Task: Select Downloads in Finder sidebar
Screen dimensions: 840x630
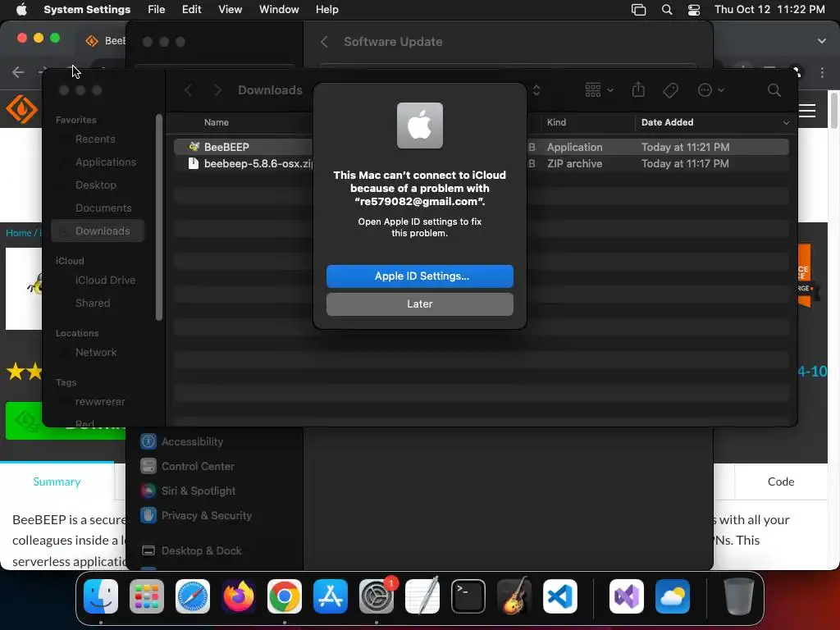Action: (x=98, y=231)
